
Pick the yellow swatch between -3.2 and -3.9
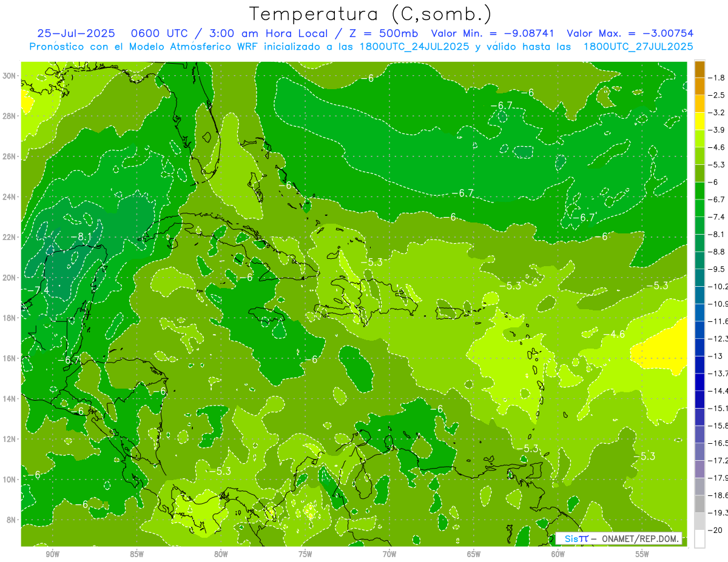click(699, 121)
